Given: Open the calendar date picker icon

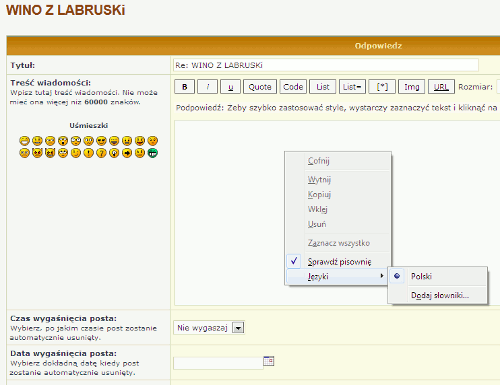Looking at the screenshot, I should point(269,361).
